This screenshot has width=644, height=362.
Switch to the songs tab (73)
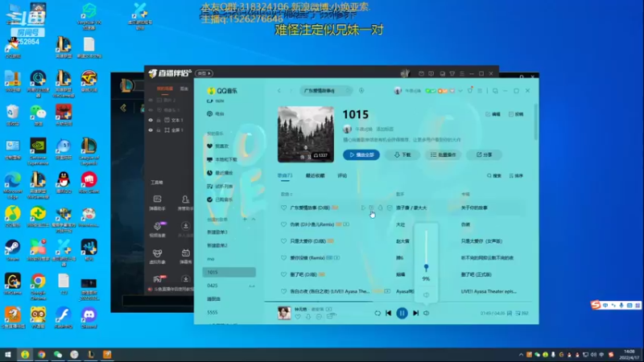pyautogui.click(x=285, y=175)
